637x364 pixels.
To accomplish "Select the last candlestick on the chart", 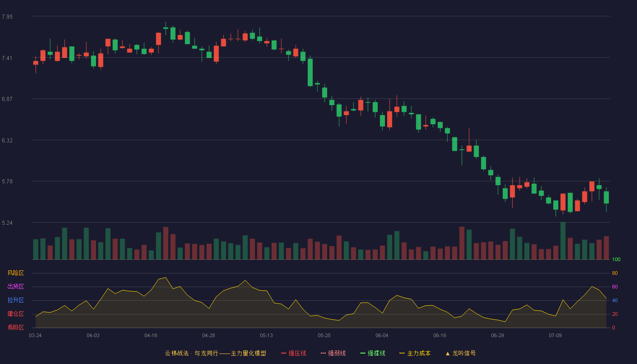I will [606, 197].
